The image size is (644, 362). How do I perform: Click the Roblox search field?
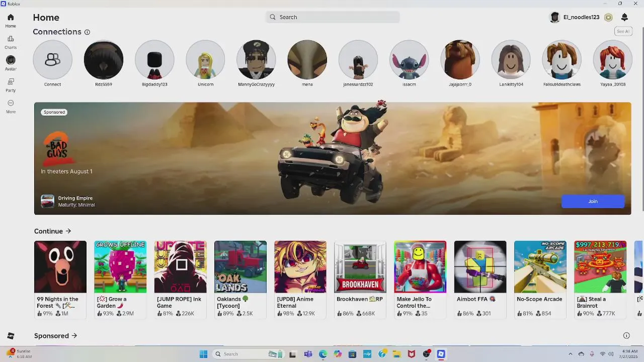tap(333, 17)
